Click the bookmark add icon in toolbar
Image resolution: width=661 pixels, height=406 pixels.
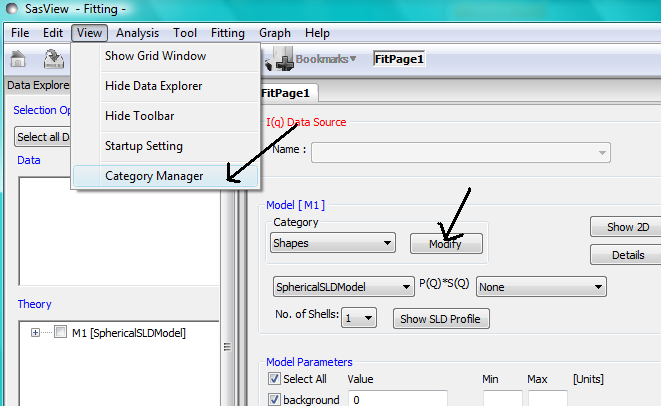click(280, 60)
